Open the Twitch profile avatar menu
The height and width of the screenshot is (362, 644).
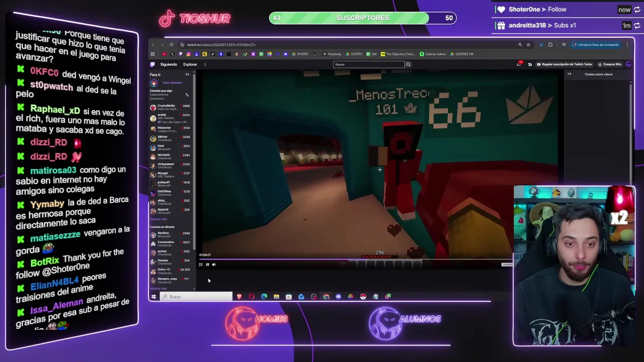(x=628, y=64)
